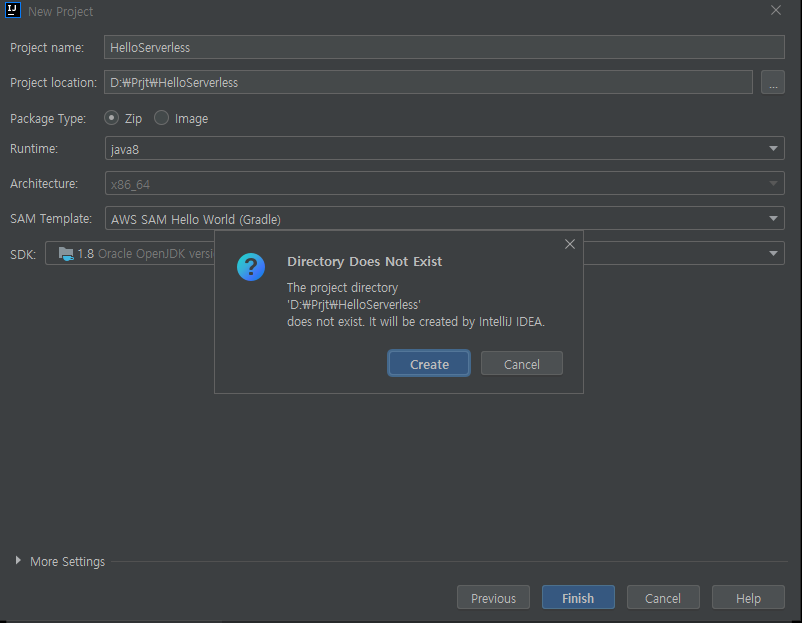Click Cancel at the bottom of New Project

point(663,597)
